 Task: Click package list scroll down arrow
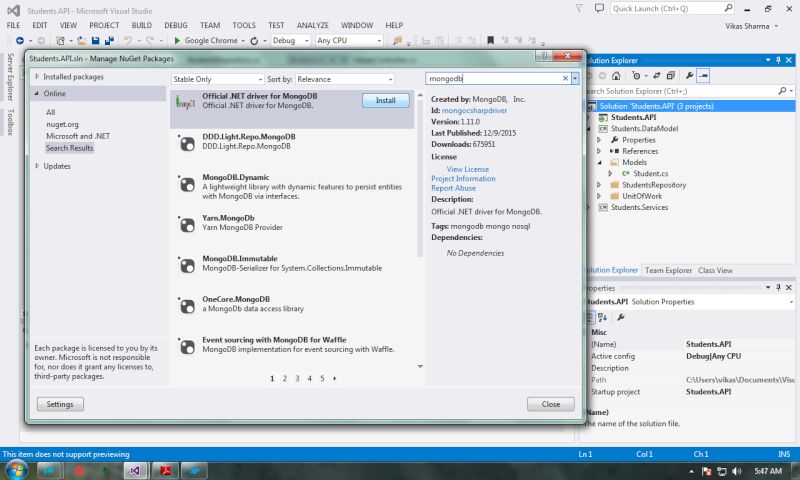coord(420,366)
